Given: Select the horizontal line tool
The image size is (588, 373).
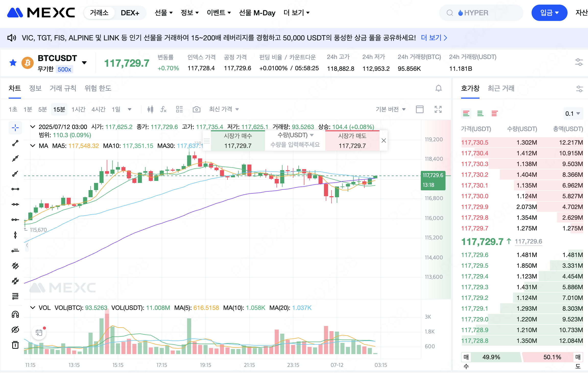Looking at the screenshot, I should (15, 189).
